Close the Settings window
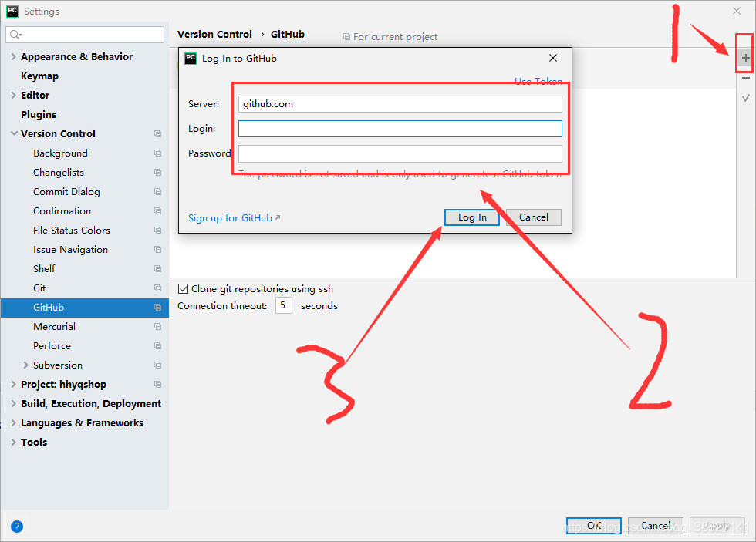Screen dimensions: 756x542 click(737, 11)
